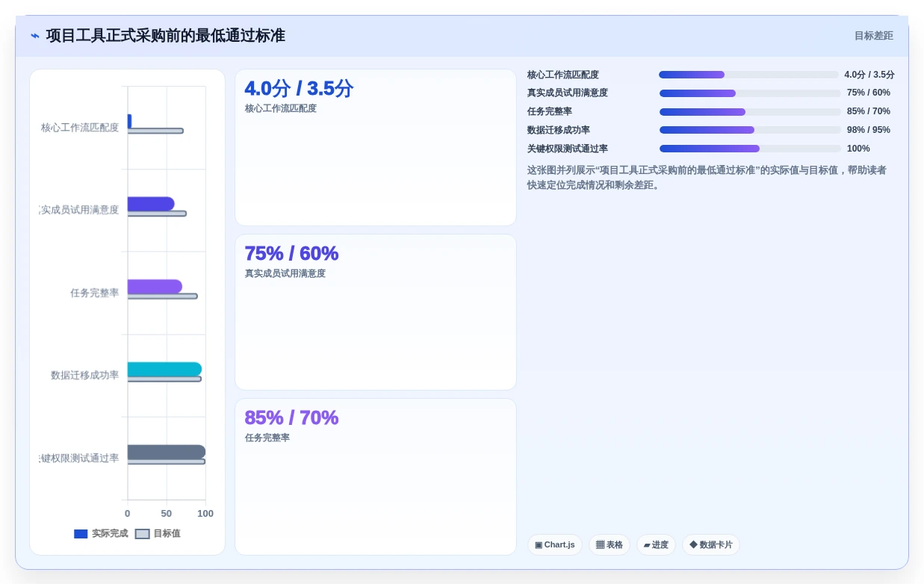Click the 数据迁移成功率 chart axis label
Viewport: 924px width, 584px height.
coord(84,375)
